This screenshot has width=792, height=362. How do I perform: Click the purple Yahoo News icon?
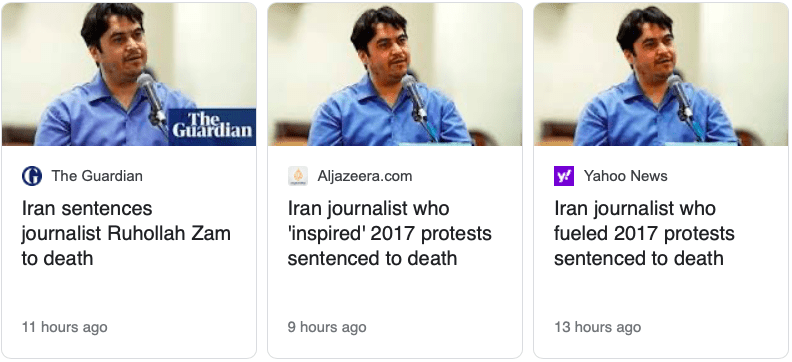coord(564,176)
